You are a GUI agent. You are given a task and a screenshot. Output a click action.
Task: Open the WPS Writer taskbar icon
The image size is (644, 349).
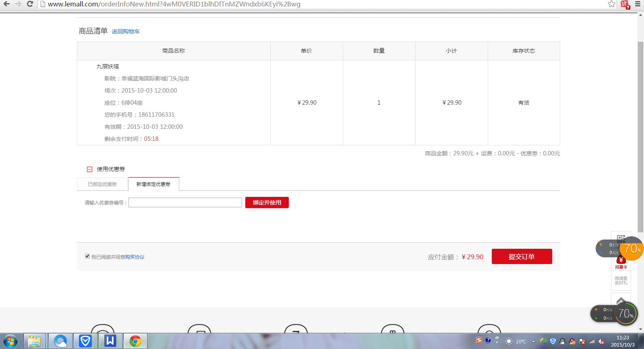click(110, 341)
